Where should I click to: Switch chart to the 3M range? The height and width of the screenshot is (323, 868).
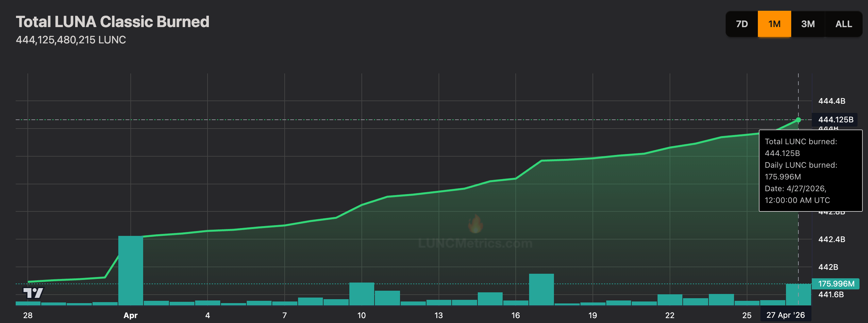tap(808, 24)
